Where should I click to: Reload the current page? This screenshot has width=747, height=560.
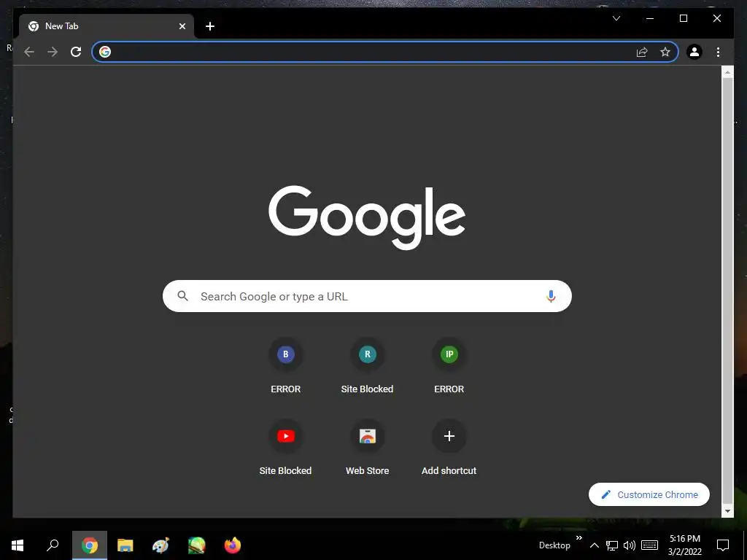(76, 52)
